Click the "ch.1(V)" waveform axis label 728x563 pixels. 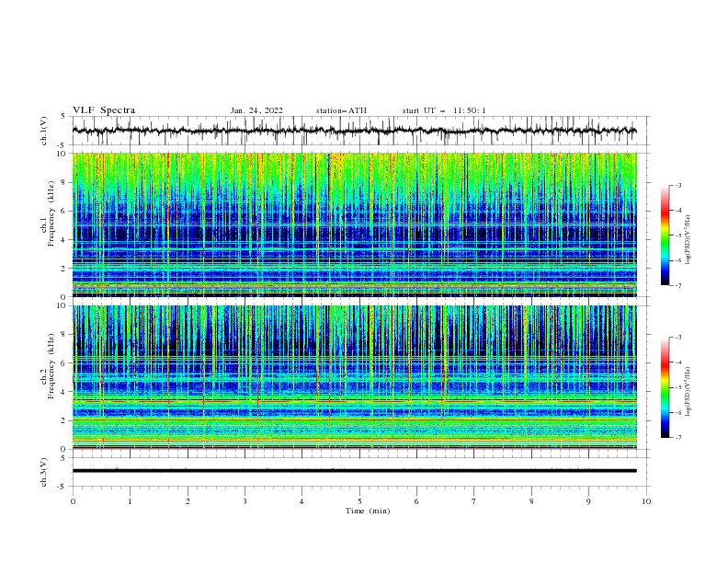43,131
